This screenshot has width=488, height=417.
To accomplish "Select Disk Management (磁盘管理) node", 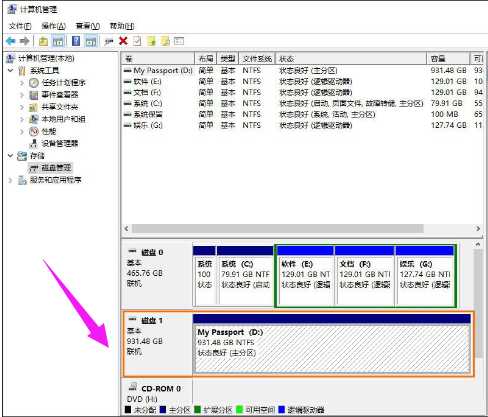I will point(56,168).
